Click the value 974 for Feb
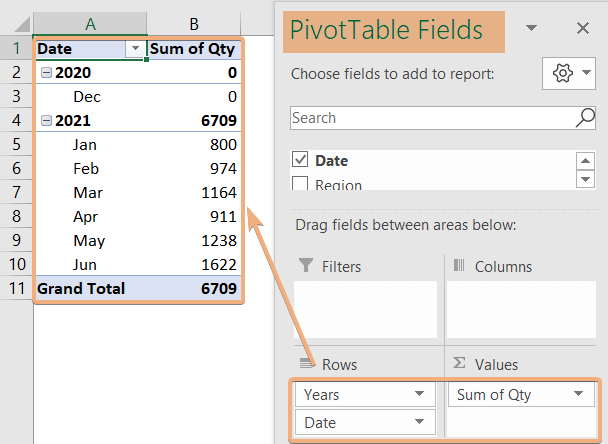Viewport: 608px width, 444px height. point(223,169)
